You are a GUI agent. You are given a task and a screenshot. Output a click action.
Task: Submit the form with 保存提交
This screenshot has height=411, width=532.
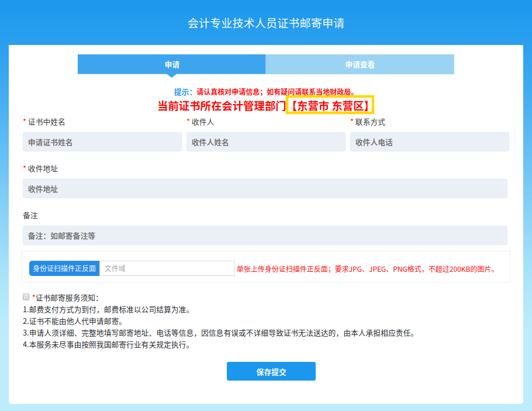click(271, 372)
